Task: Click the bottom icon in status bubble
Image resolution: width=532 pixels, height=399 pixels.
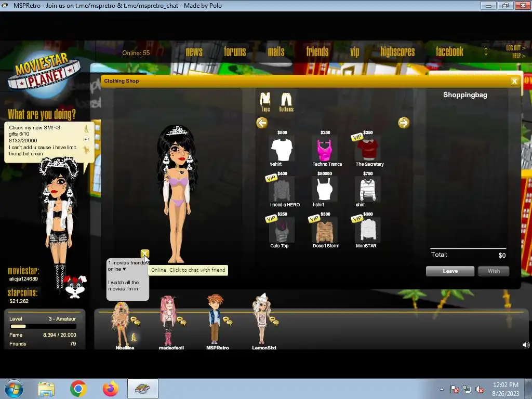Action: [86, 150]
